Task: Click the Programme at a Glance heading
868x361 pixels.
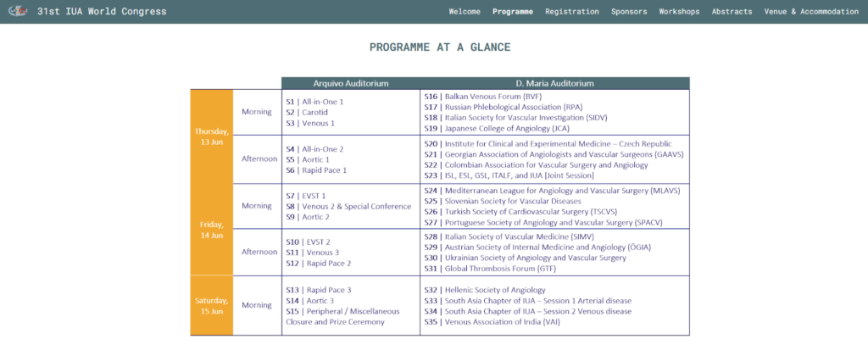Action: (440, 47)
